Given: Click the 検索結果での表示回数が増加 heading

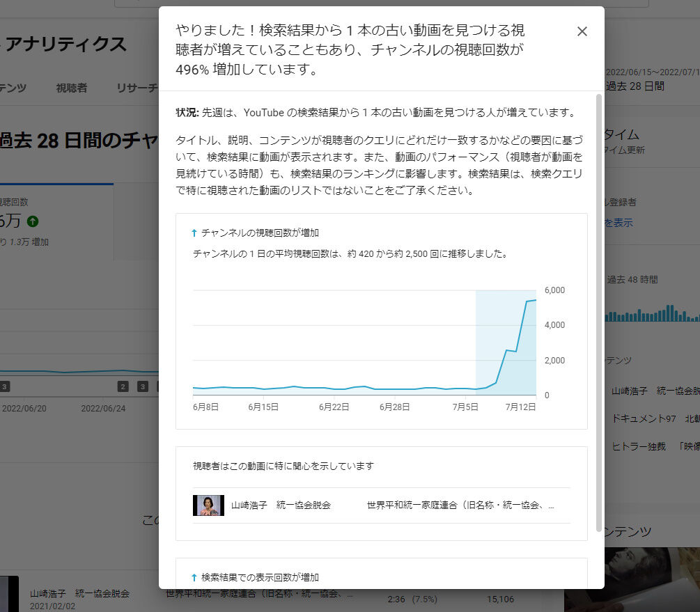Looking at the screenshot, I should (x=260, y=577).
